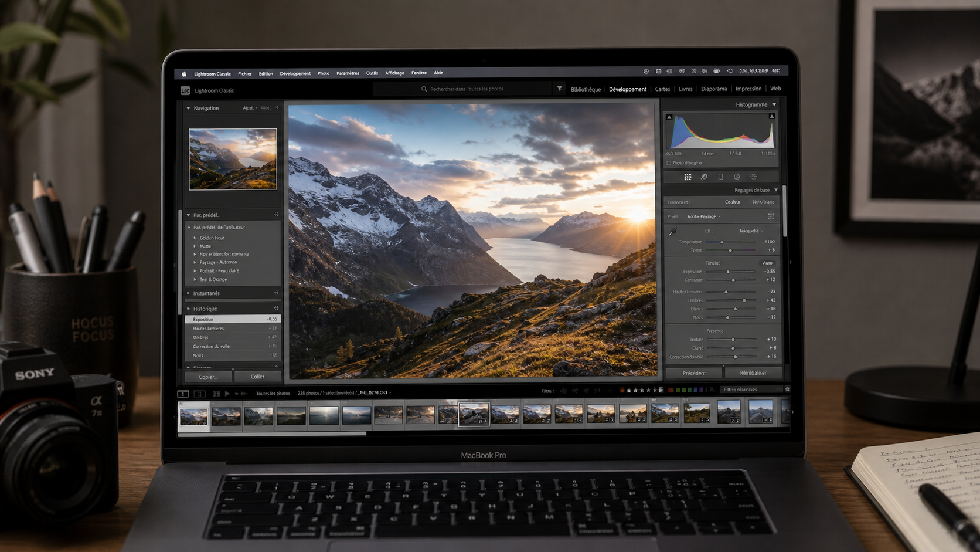Click the red color label filter
This screenshot has width=980, height=552.
(671, 390)
